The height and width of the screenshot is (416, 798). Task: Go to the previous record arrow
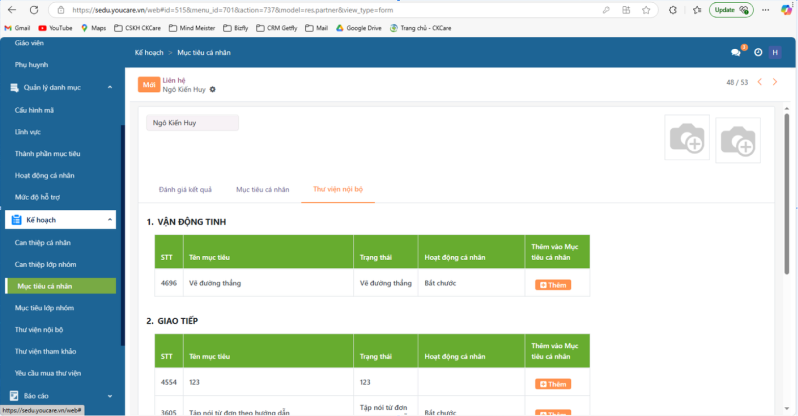[x=760, y=82]
